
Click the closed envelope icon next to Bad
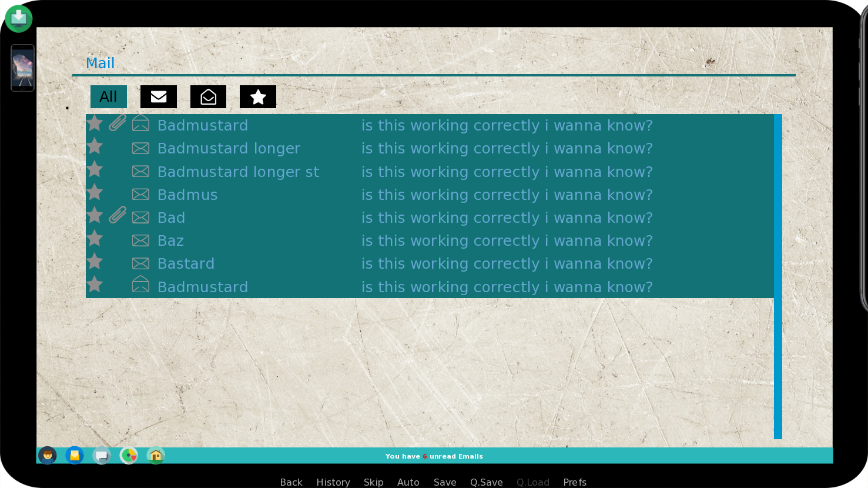point(140,218)
